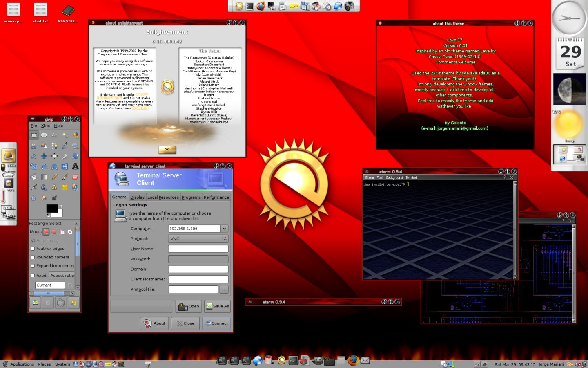Open GIMP Help menu
This screenshot has width=588, height=368.
click(x=59, y=126)
